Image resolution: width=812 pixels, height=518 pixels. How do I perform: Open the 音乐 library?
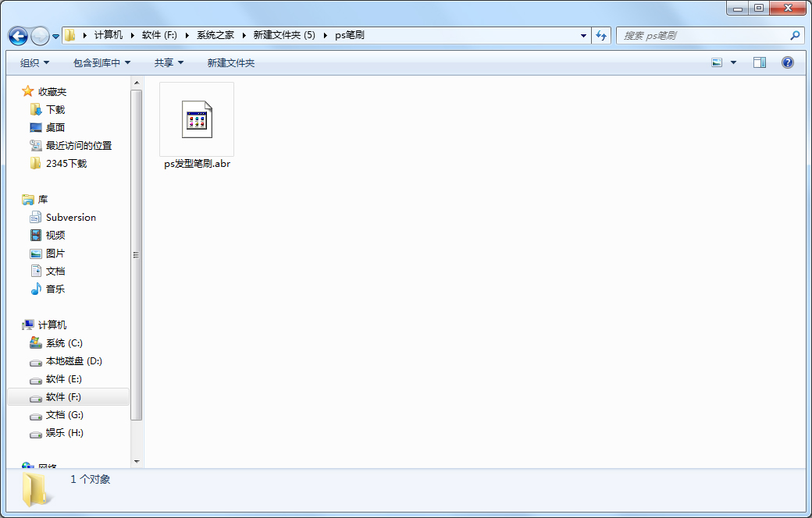point(55,289)
